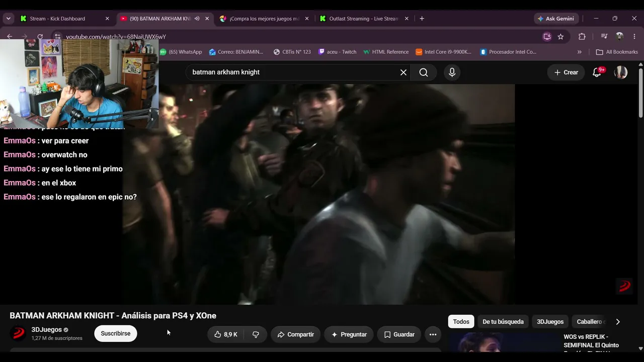Open the Chrome profile avatar
644x362 pixels.
tap(619, 37)
